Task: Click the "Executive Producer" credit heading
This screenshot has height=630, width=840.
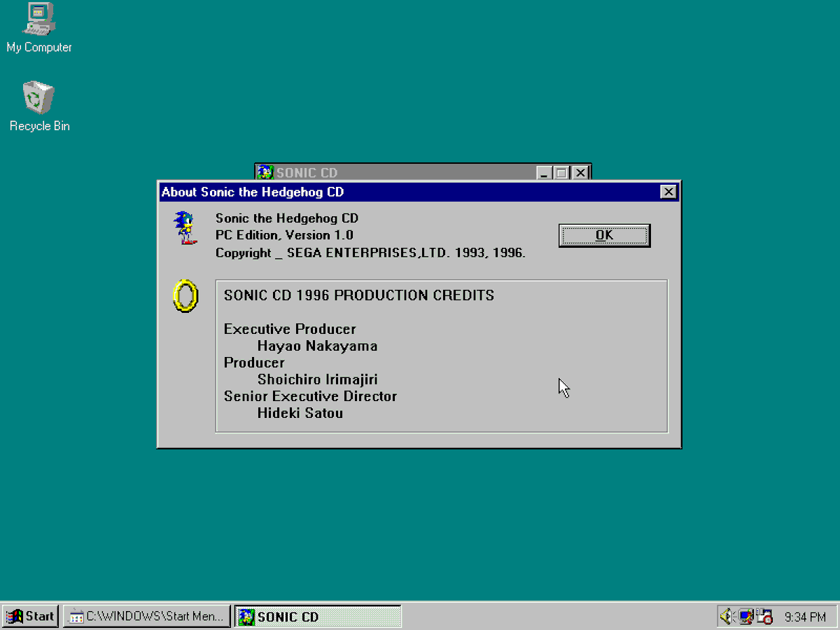Action: (290, 329)
